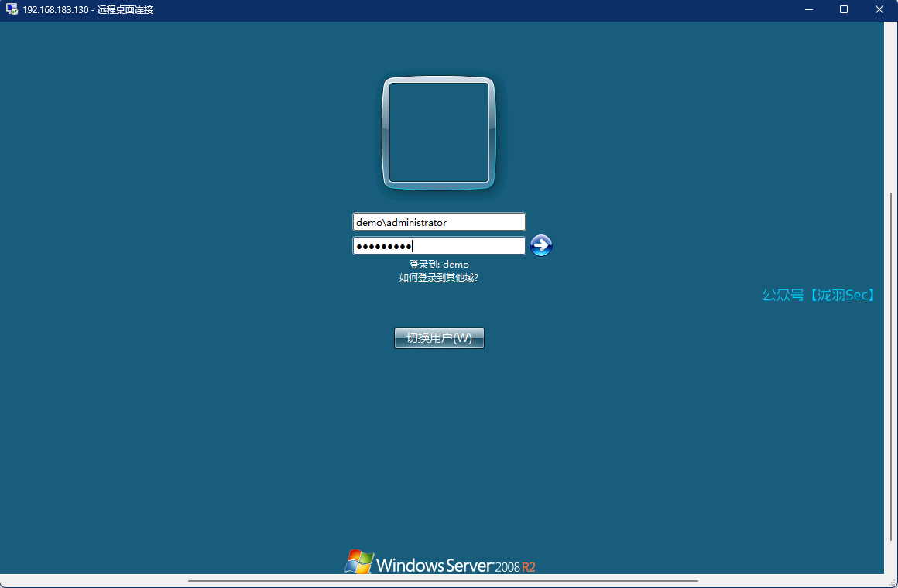898x588 pixels.
Task: Click vertical scrollbar track above the thumb
Action: click(891, 108)
